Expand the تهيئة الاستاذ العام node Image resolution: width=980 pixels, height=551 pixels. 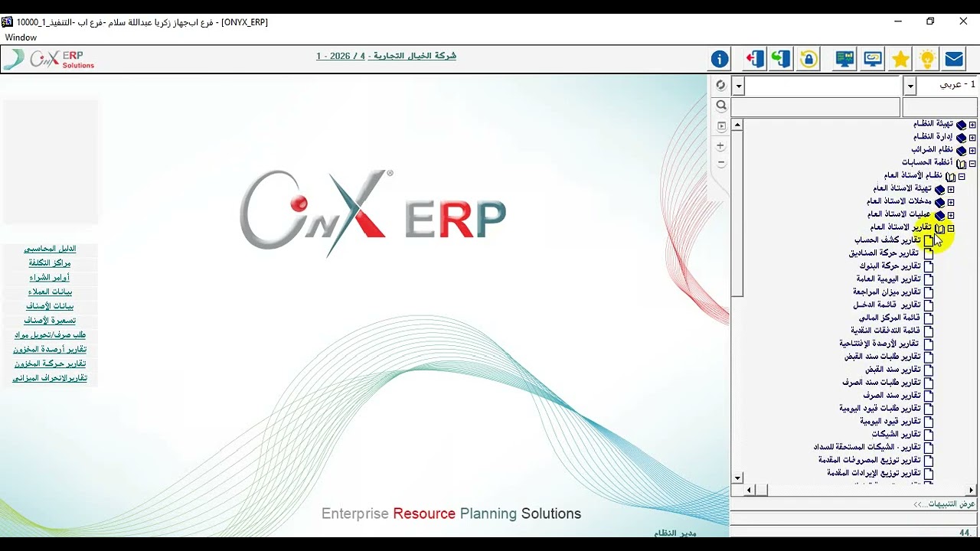coord(951,189)
